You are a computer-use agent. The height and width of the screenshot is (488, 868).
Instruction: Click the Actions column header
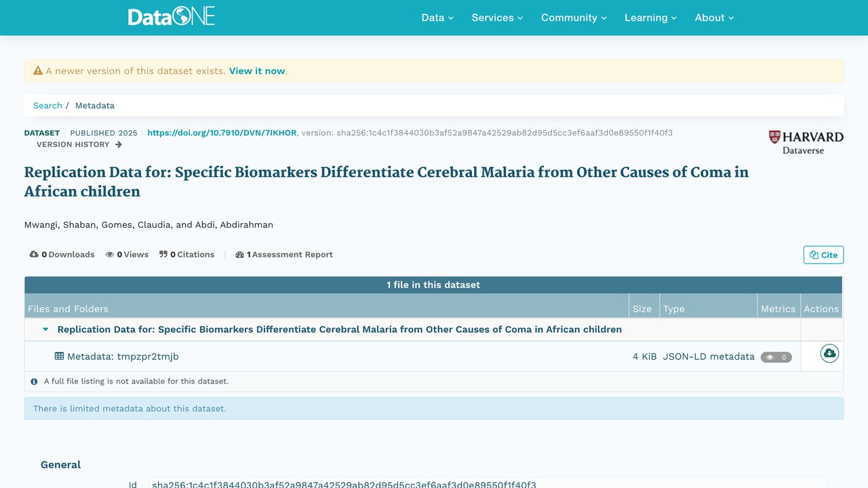[x=821, y=309]
